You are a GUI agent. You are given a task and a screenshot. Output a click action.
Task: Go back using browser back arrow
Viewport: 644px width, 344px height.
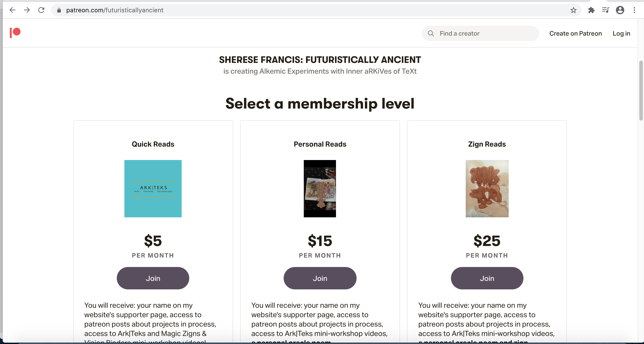13,10
